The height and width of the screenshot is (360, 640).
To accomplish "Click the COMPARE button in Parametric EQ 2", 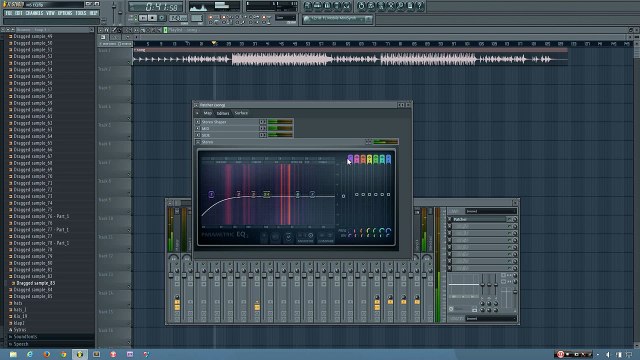I will (326, 238).
